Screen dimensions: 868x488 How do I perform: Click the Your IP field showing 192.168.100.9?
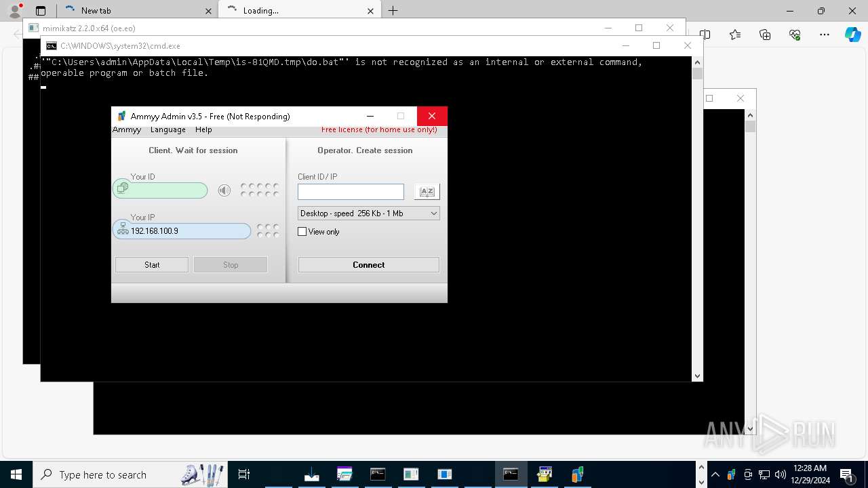pyautogui.click(x=182, y=231)
